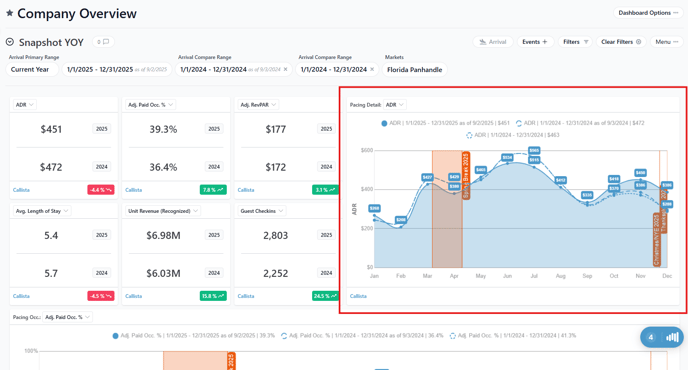This screenshot has width=688, height=370.
Task: Toggle Adj. Paid Occ. 2025 39.3% legend series
Action: click(194, 336)
